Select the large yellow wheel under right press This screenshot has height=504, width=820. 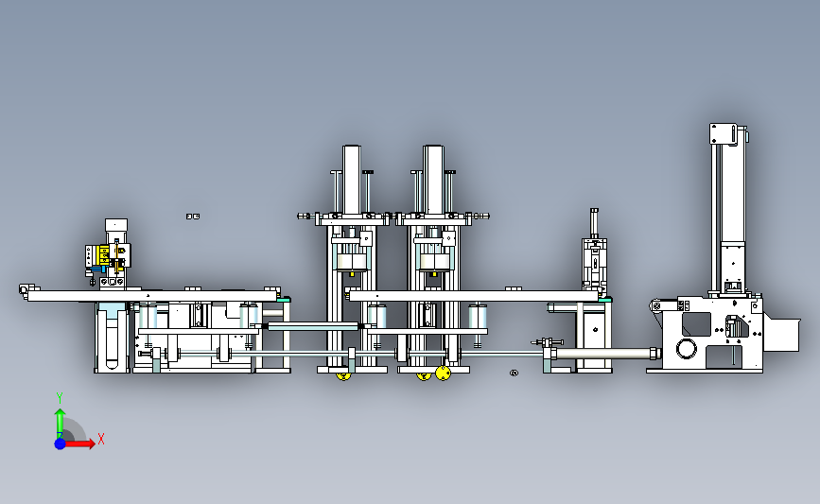443,373
